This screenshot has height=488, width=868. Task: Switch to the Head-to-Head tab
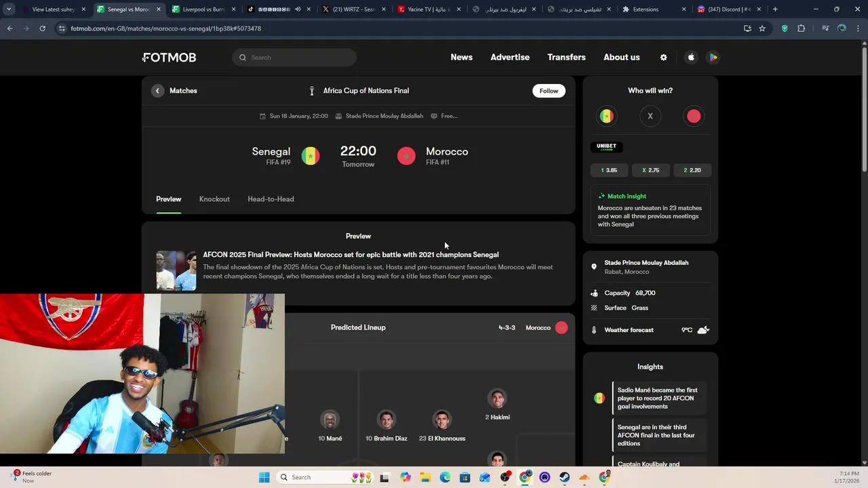pos(271,199)
